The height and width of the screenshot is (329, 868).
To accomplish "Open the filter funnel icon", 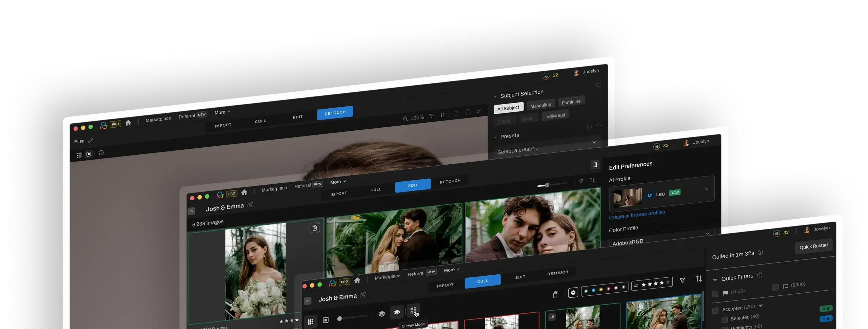I will pyautogui.click(x=682, y=280).
